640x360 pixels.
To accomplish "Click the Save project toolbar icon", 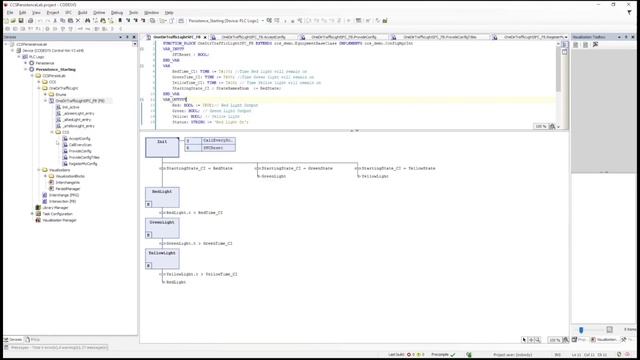I will [x=20, y=20].
